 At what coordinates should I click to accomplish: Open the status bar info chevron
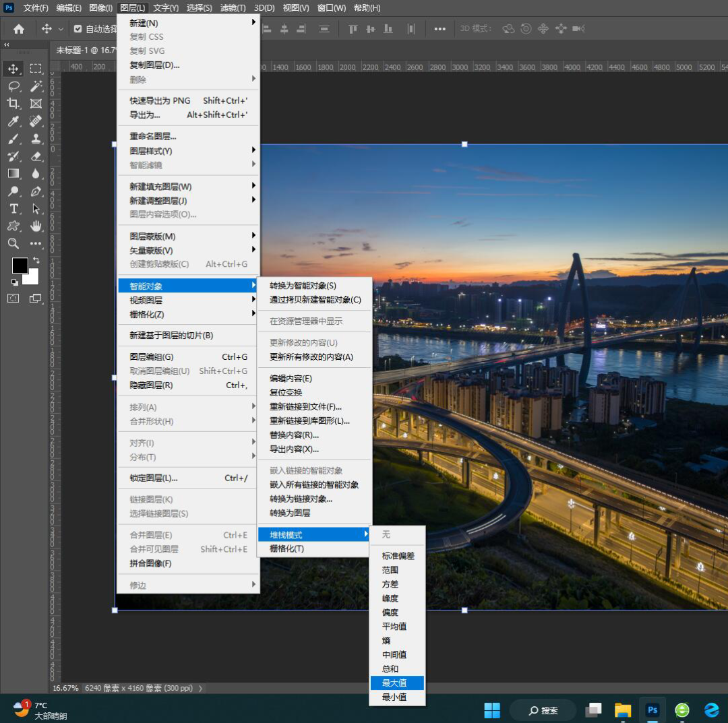tap(201, 688)
